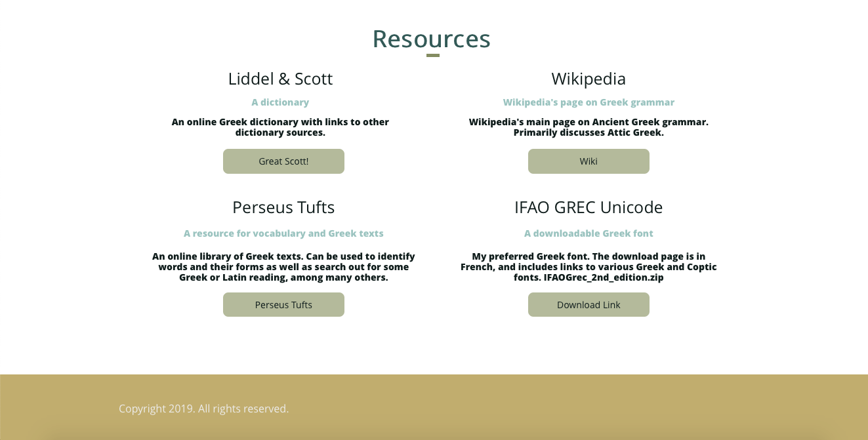This screenshot has width=868, height=440.
Task: Click 'A downloadable Greek font' subtitle
Action: pyautogui.click(x=589, y=233)
